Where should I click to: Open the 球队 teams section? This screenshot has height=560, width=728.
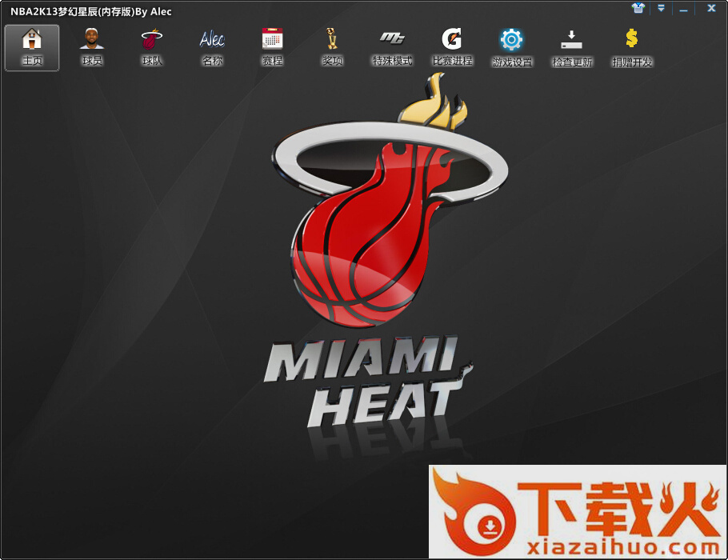tap(152, 48)
